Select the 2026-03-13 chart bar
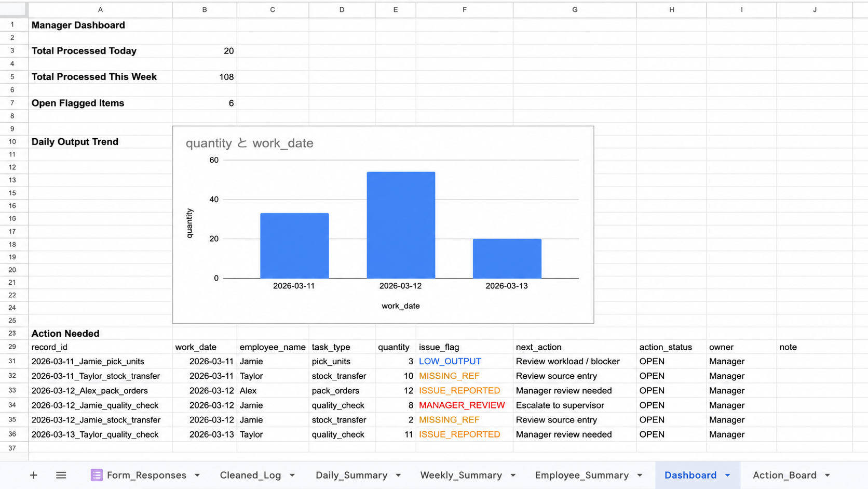 tap(507, 258)
